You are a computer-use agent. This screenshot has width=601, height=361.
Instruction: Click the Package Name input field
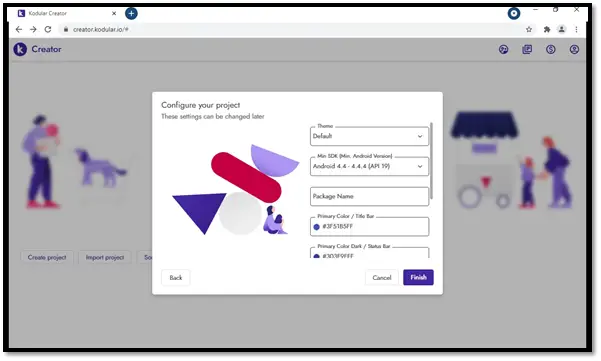click(x=369, y=197)
